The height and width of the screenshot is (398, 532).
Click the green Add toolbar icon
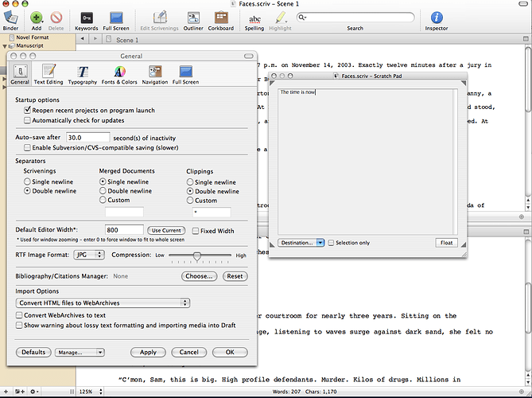coord(37,18)
